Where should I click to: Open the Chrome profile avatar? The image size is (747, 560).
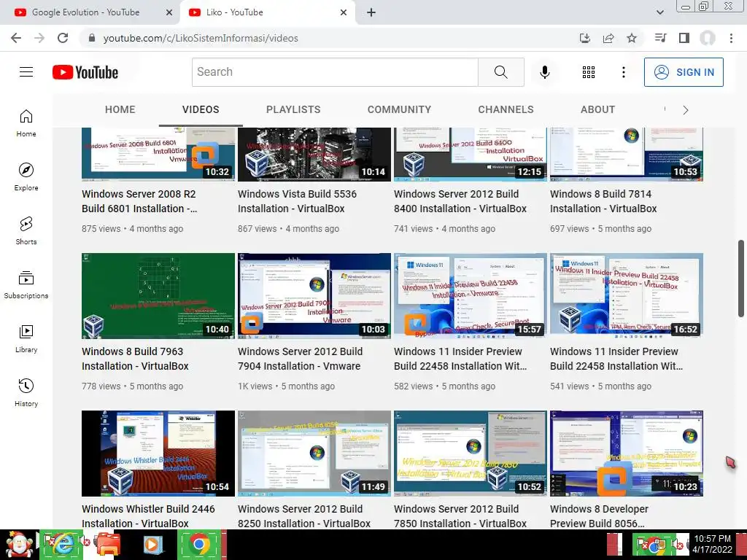[708, 38]
